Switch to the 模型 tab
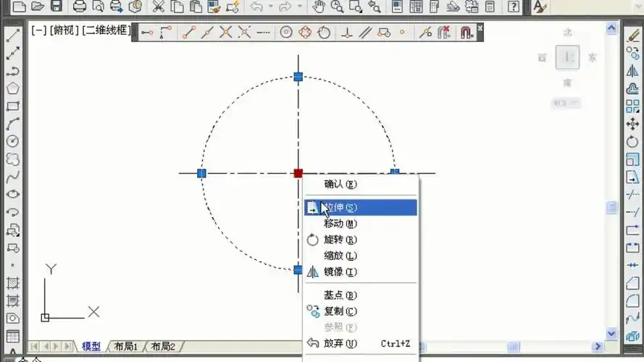This screenshot has width=644, height=362. point(91,346)
